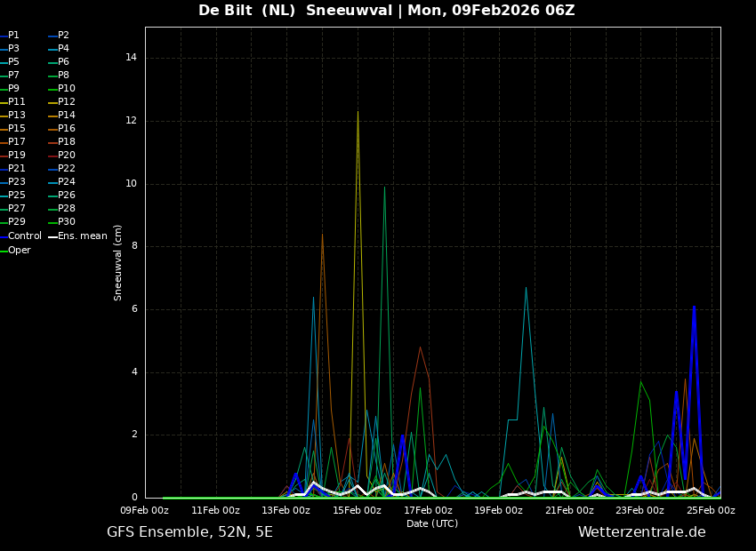Click the Wetterzentrale.de text
756x551 pixels.
pos(641,532)
